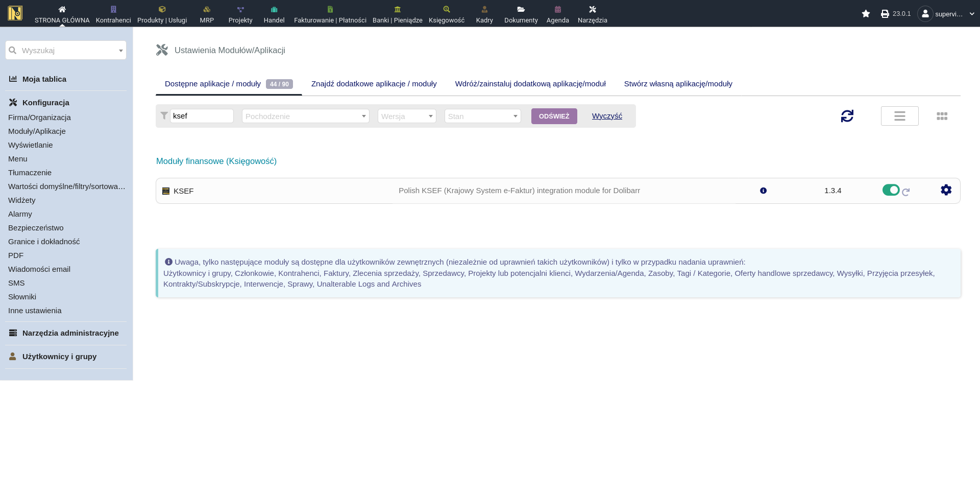
Task: Open KSEF module settings gear
Action: (946, 190)
